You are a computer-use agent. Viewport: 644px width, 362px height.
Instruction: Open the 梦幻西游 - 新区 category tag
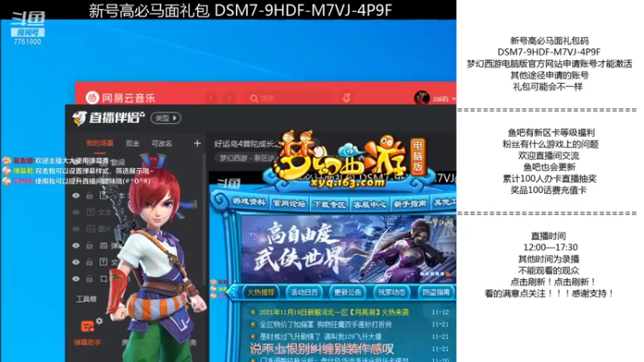tap(246, 158)
